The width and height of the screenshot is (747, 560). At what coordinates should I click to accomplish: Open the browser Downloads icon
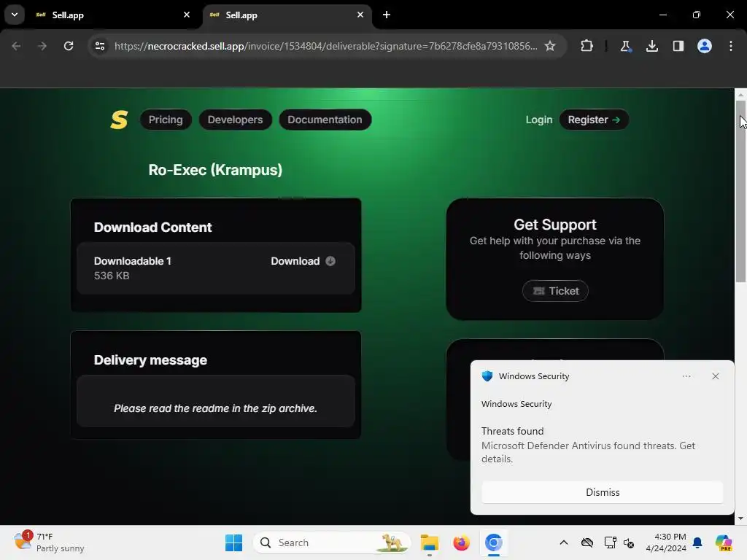coord(652,46)
